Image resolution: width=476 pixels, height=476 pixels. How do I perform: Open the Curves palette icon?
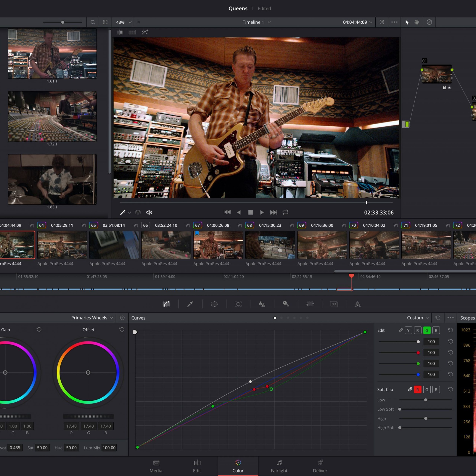point(167,304)
